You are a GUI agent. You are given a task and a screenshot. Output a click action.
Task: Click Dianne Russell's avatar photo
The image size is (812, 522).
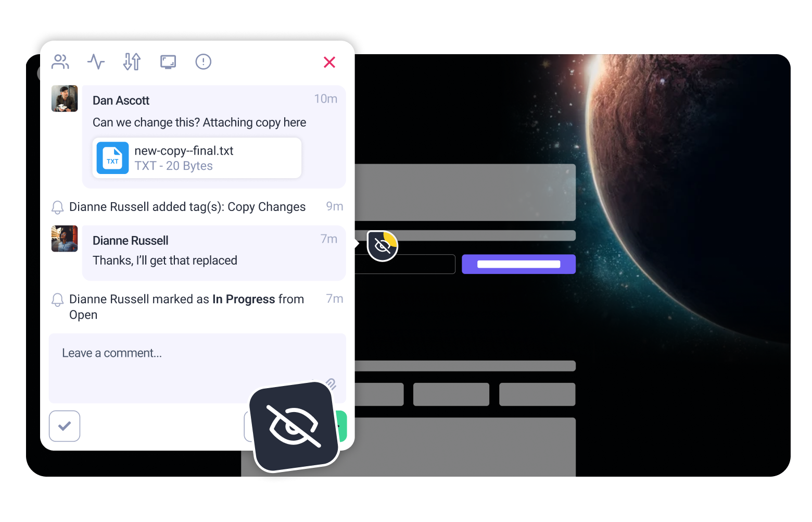(x=65, y=239)
